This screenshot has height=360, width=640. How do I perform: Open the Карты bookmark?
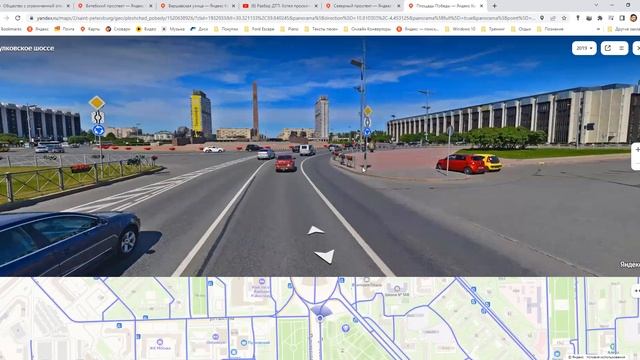90,29
